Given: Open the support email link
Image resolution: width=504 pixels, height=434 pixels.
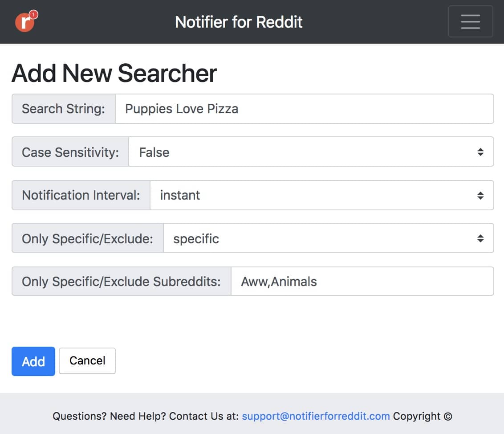Looking at the screenshot, I should click(316, 416).
